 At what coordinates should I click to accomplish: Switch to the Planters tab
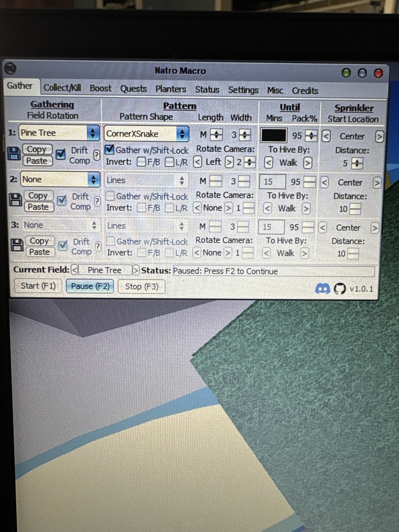click(x=170, y=89)
